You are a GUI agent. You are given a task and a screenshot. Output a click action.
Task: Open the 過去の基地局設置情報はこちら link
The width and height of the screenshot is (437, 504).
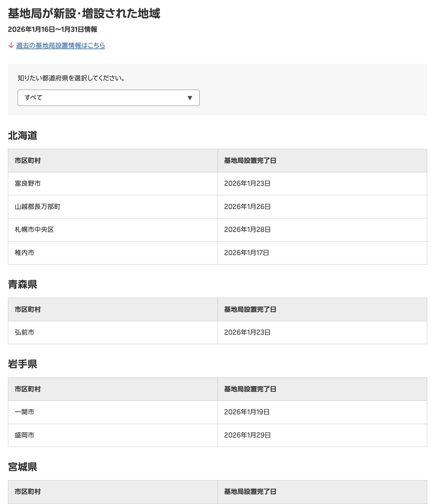(x=60, y=45)
